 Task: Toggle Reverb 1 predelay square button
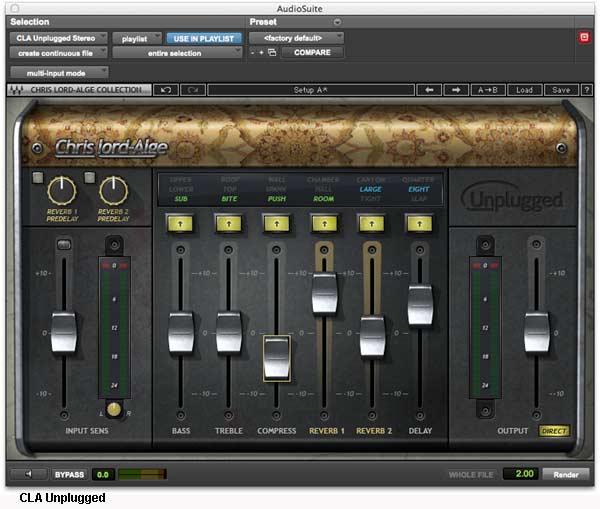(x=38, y=177)
